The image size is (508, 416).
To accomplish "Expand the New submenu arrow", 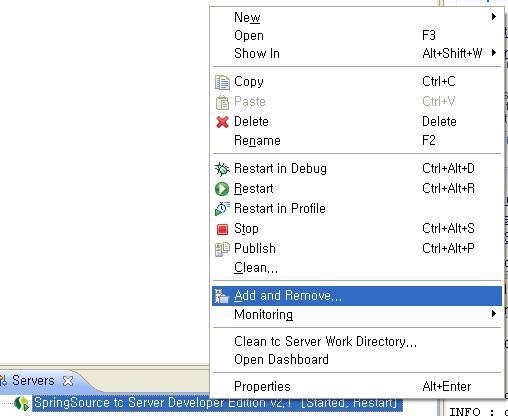I will coord(494,17).
